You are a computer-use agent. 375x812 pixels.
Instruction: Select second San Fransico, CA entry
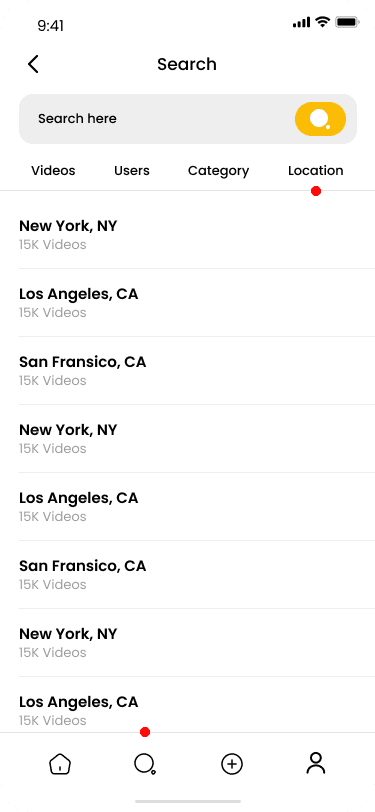197,574
